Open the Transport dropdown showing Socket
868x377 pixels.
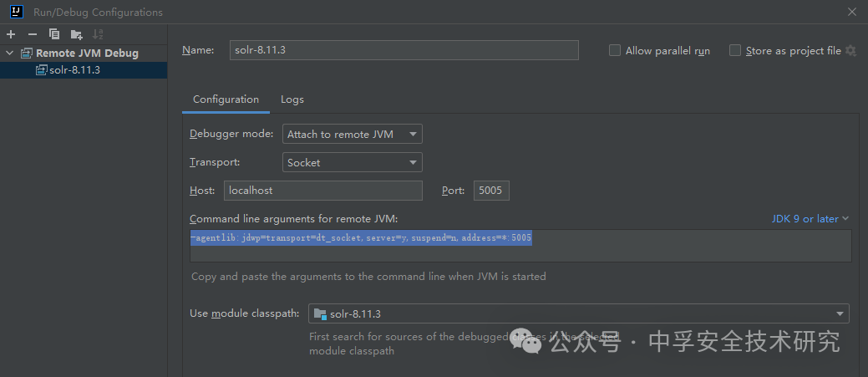tap(352, 163)
